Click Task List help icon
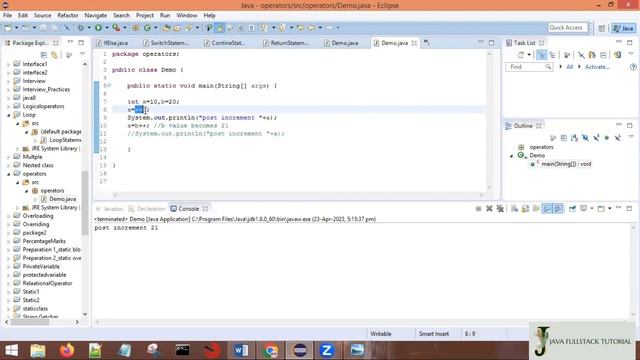The height and width of the screenshot is (360, 640). [633, 67]
